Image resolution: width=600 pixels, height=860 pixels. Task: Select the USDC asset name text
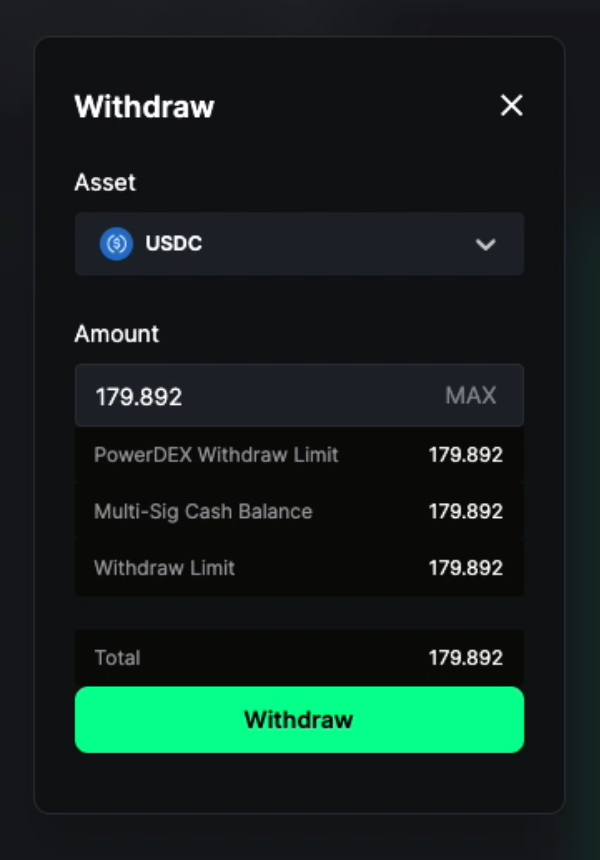[174, 243]
